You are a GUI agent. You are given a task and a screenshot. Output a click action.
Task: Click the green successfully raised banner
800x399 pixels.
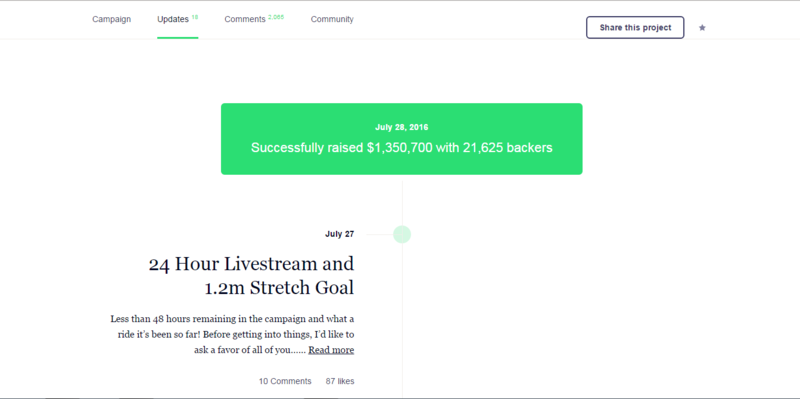[x=402, y=139]
